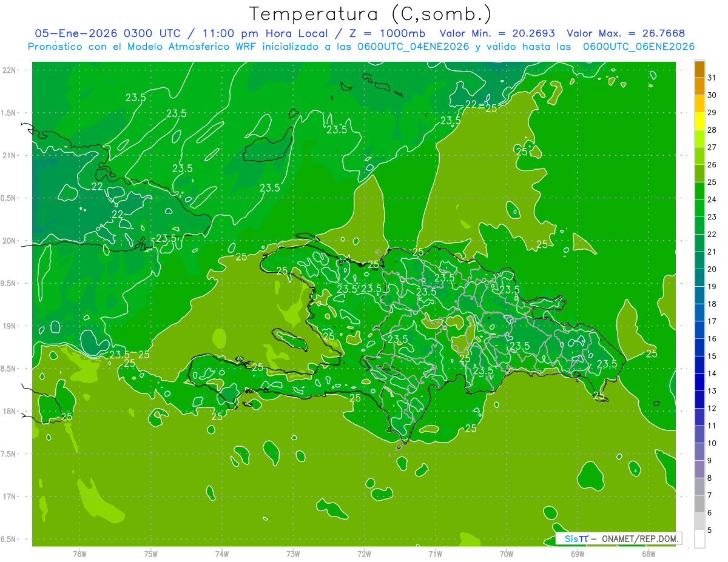This screenshot has height=562, width=728.
Task: Select the purple color band between 8 and 9
Action: [699, 469]
